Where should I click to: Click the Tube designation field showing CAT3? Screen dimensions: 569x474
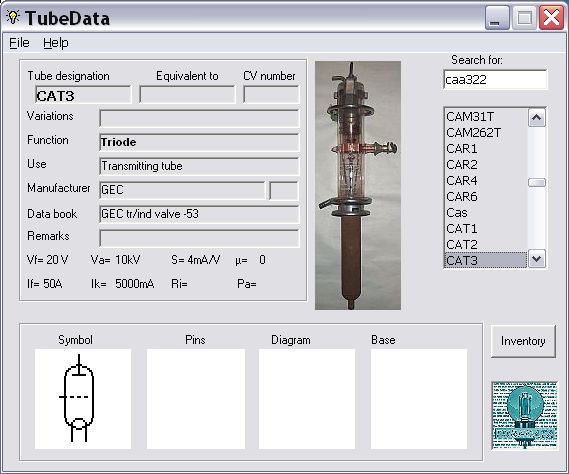pos(83,95)
